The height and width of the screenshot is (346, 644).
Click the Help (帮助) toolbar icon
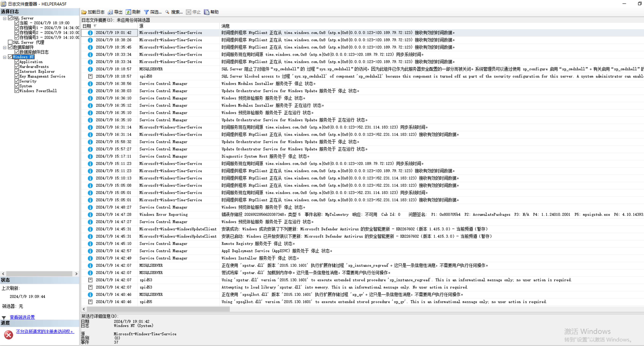pyautogui.click(x=206, y=12)
